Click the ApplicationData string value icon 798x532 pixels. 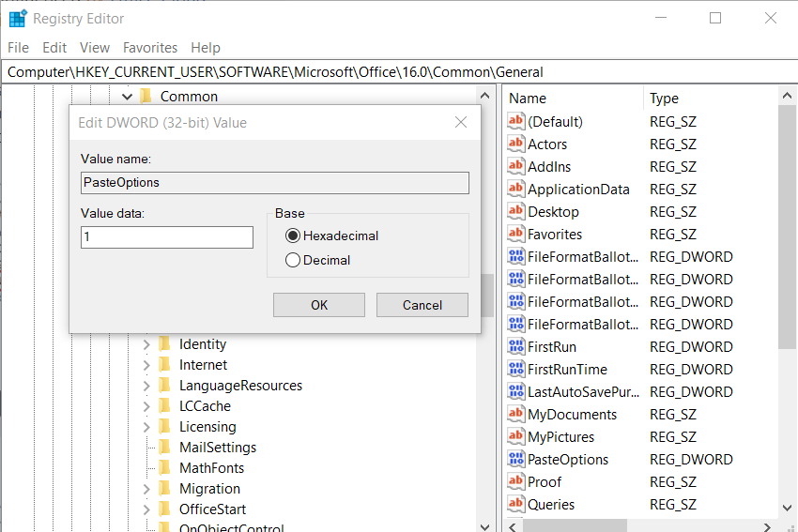pyautogui.click(x=515, y=189)
